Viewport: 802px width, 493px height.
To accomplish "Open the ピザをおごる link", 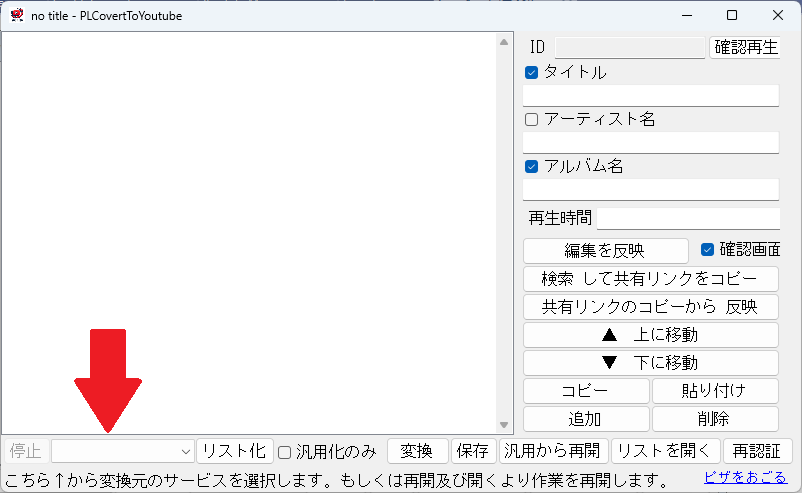I will coord(744,478).
